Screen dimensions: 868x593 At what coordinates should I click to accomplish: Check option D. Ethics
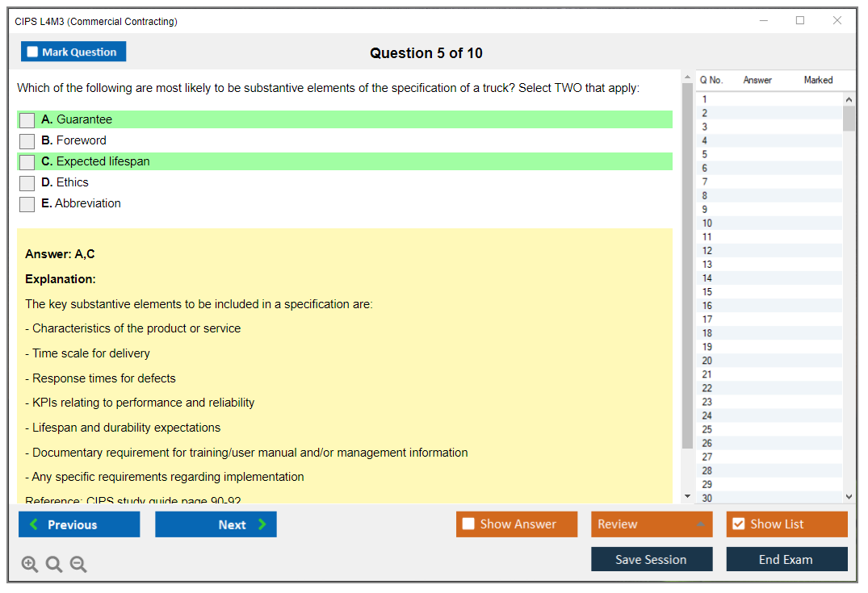point(27,183)
